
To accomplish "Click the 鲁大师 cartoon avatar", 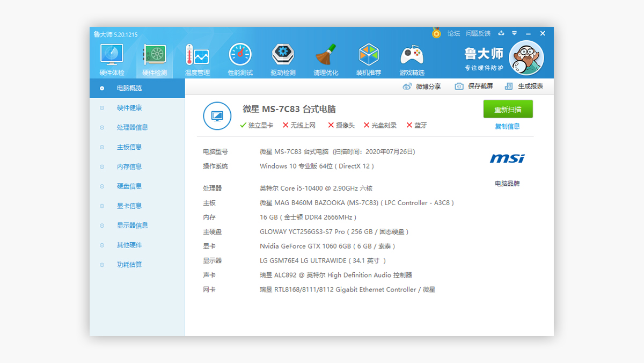I will (526, 58).
